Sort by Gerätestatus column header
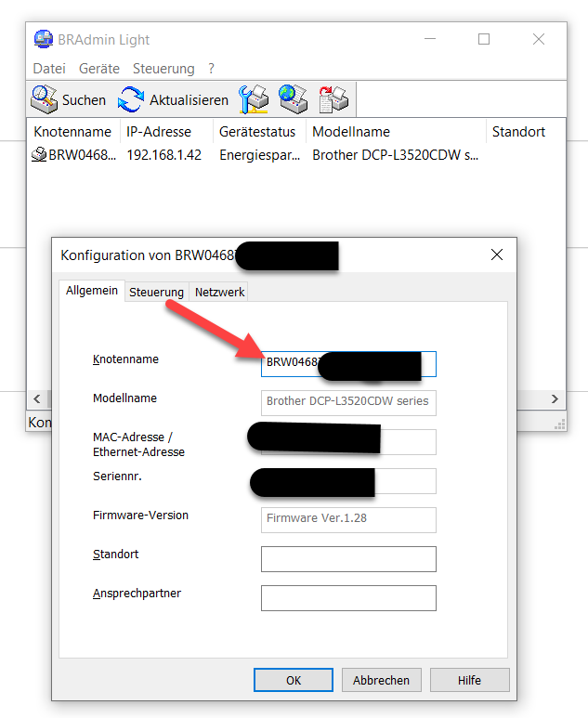This screenshot has width=588, height=718. coord(259,131)
